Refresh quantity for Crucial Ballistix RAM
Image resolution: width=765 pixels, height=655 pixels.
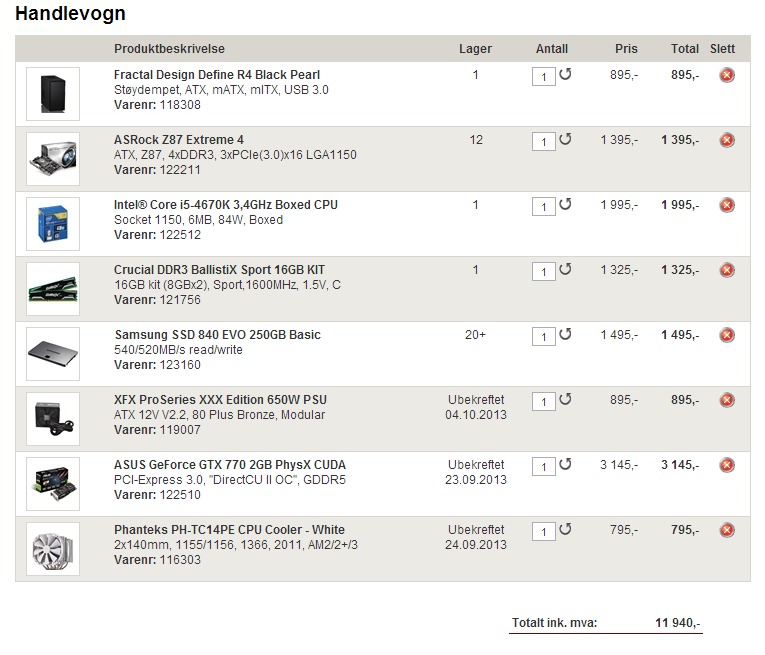point(565,269)
